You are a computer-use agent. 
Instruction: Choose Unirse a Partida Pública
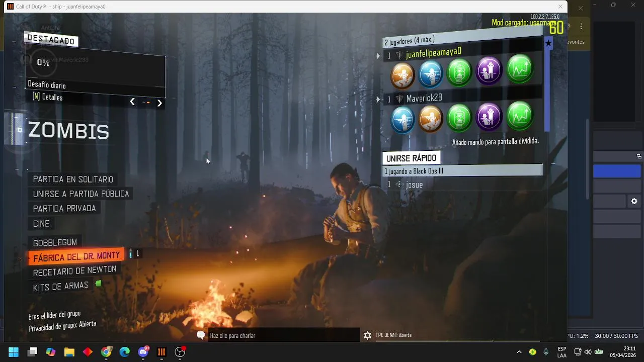[81, 194]
